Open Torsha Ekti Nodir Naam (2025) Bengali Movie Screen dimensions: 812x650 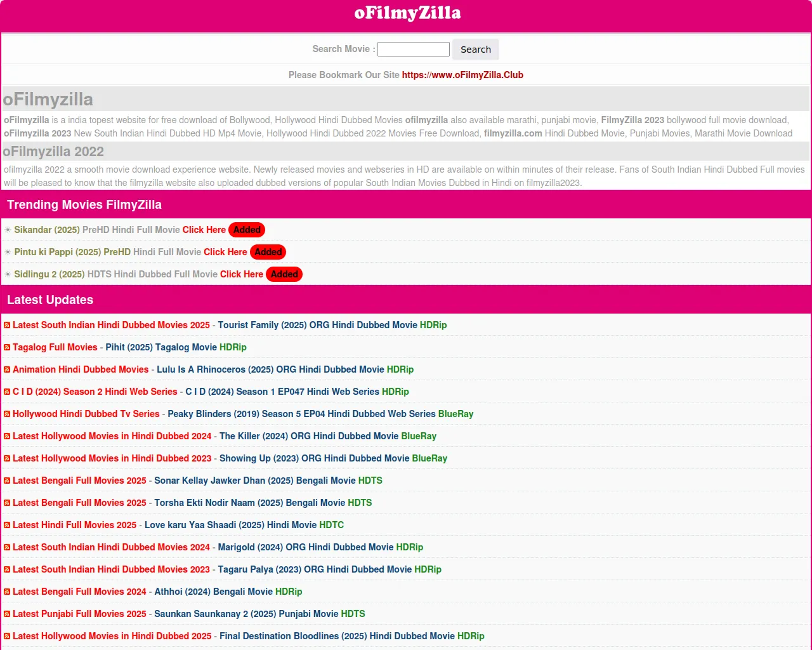point(263,503)
